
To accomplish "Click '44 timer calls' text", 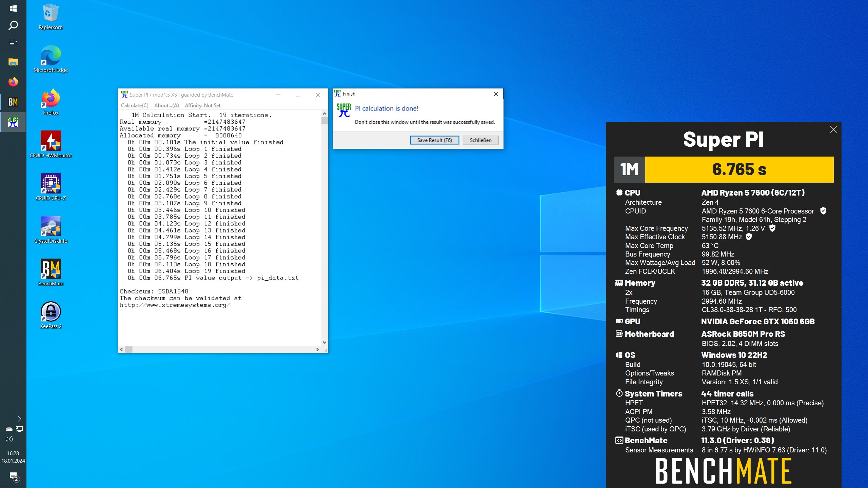I will pos(727,393).
